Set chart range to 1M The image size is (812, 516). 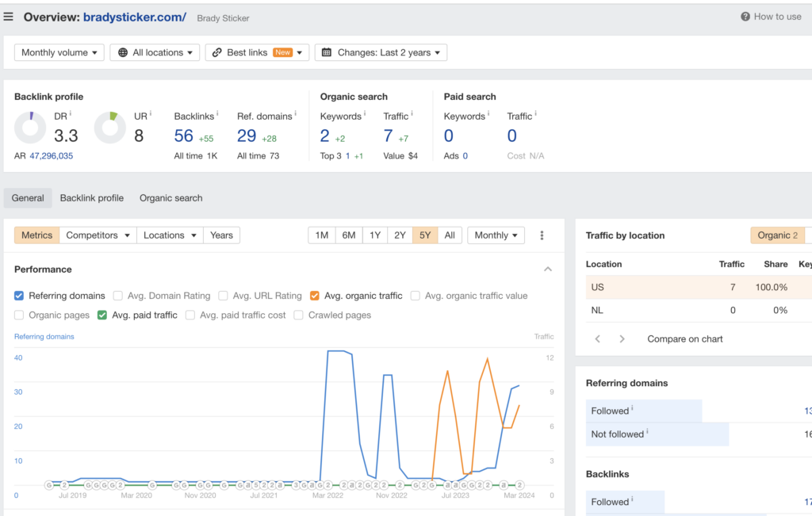322,235
